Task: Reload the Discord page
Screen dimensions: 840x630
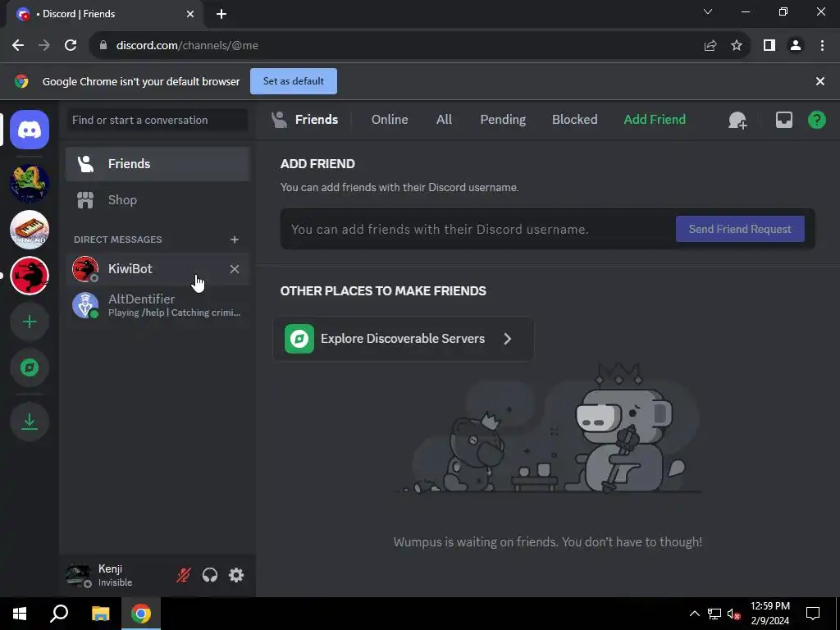Action: point(71,46)
